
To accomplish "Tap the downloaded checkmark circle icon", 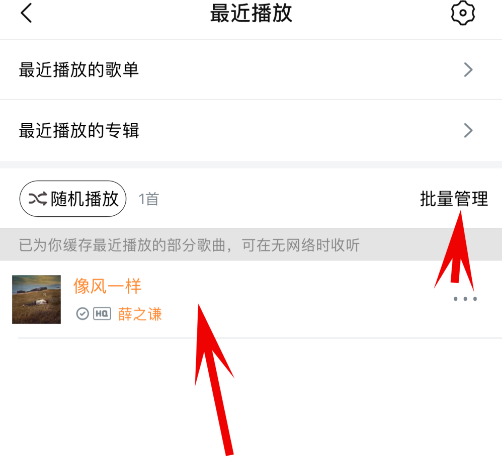I will click(82, 314).
